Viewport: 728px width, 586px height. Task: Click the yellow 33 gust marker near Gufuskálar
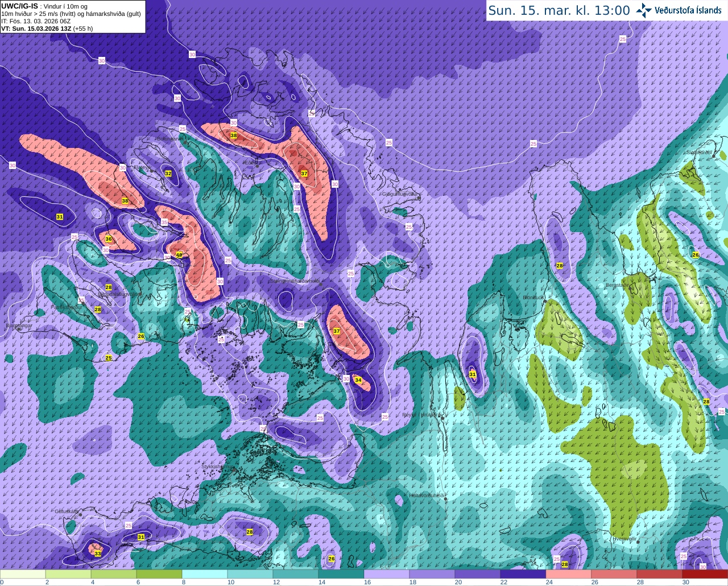[98, 554]
